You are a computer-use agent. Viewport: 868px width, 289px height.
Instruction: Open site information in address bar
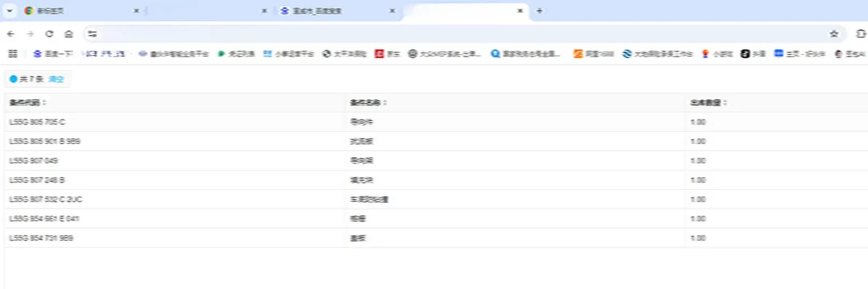point(92,34)
